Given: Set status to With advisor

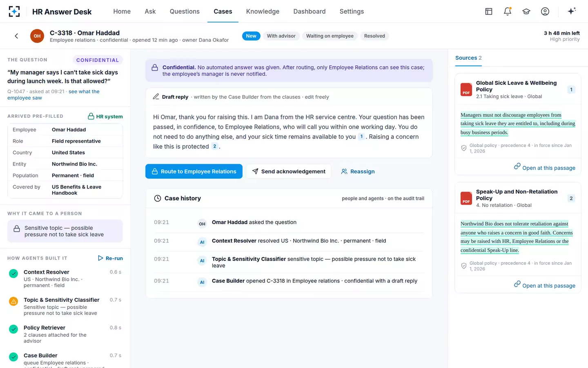Looking at the screenshot, I should pyautogui.click(x=281, y=36).
